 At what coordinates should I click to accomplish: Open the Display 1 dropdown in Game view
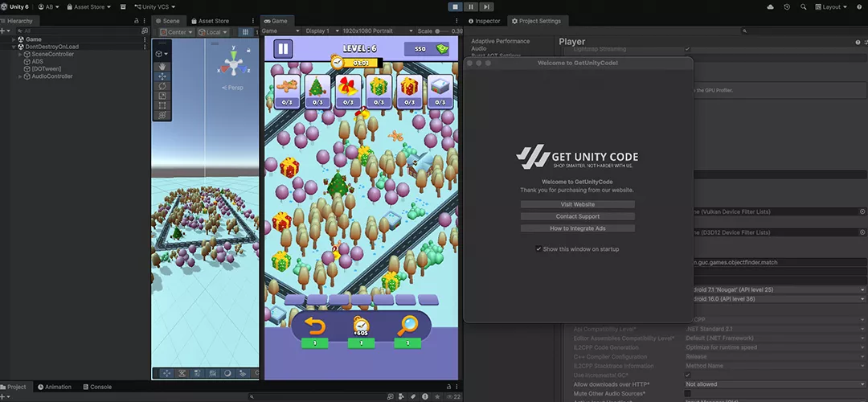pos(321,31)
